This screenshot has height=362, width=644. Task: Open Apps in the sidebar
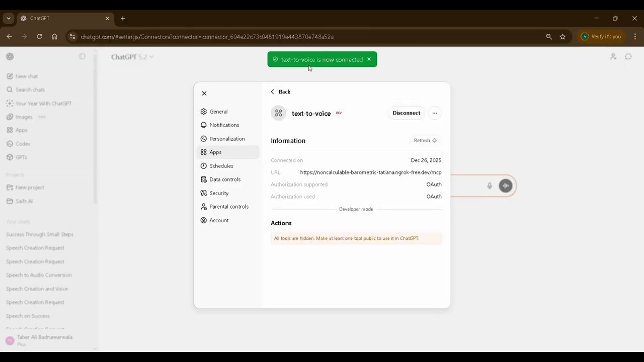(x=17, y=130)
